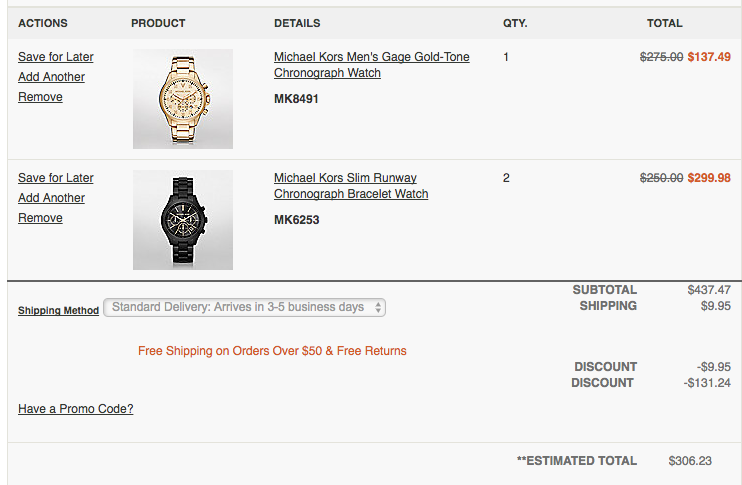The height and width of the screenshot is (485, 742).
Task: Remove the Gage Gold-Tone Chronograph watch
Action: (40, 97)
